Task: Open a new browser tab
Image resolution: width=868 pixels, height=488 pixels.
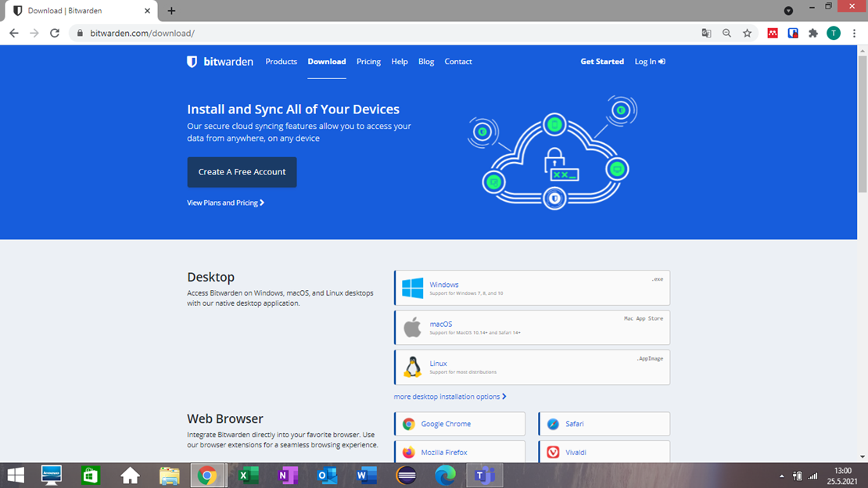Action: (x=171, y=10)
